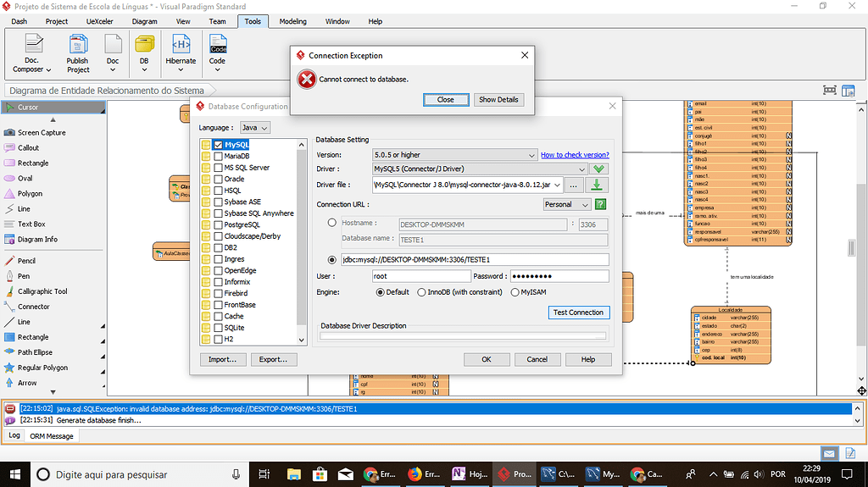This screenshot has width=868, height=487.
Task: Open the Dash menu
Action: coord(19,21)
